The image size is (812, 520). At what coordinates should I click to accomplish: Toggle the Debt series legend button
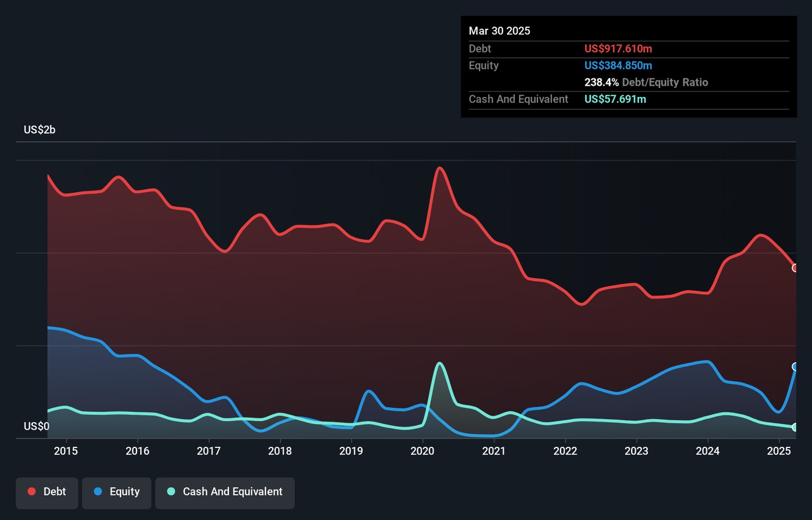click(x=47, y=492)
